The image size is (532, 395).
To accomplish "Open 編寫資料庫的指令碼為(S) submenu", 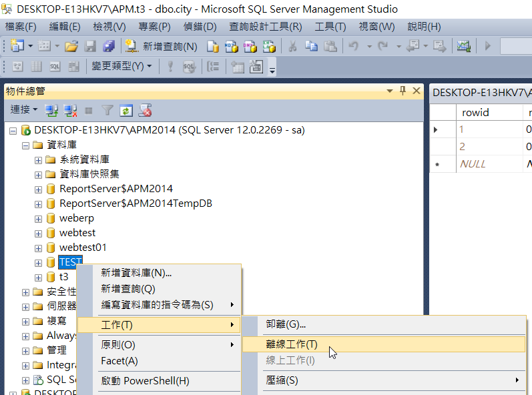I will (159, 305).
